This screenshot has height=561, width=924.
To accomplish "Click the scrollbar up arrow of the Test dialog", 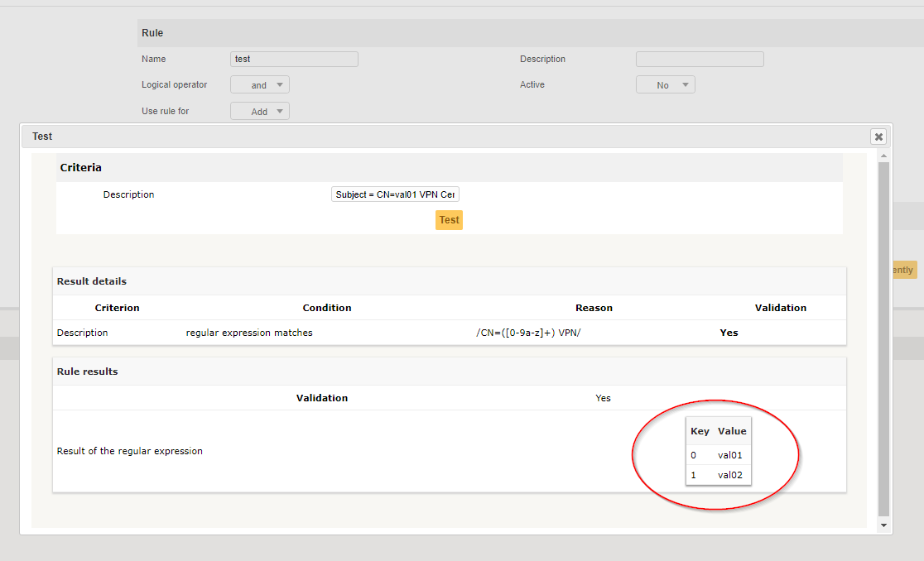I will [x=883, y=154].
